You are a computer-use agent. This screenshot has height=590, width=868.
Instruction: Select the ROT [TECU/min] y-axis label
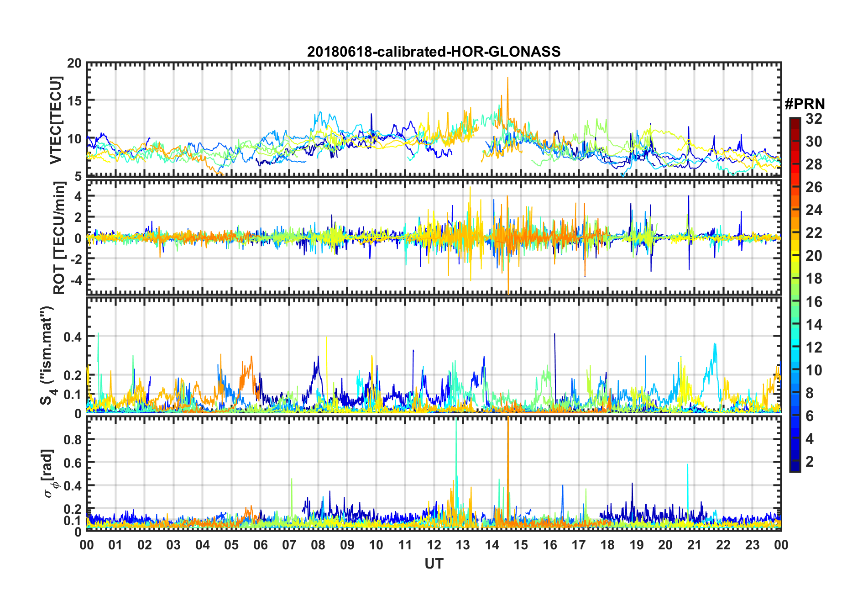point(59,238)
